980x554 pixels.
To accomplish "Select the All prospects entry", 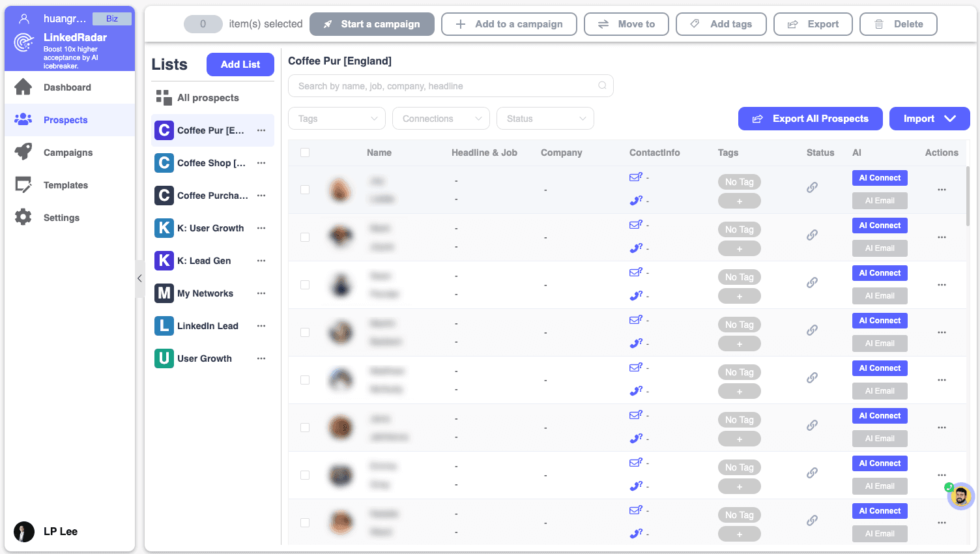I will click(212, 98).
